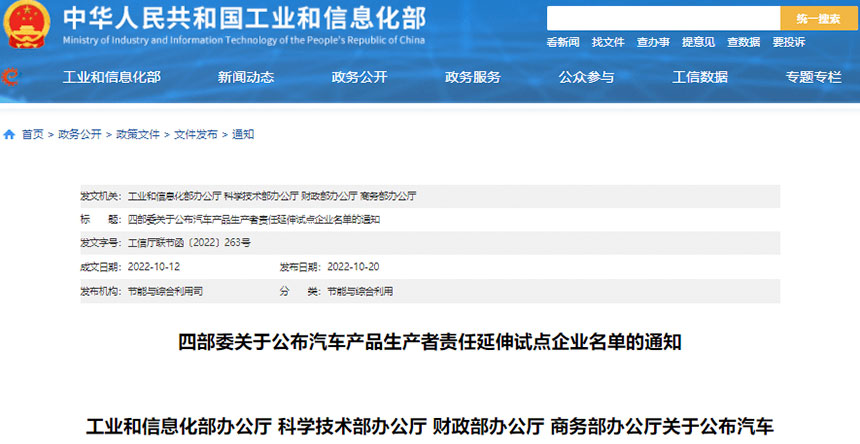Click the national emblem logo
The image size is (860, 444).
pos(29,26)
